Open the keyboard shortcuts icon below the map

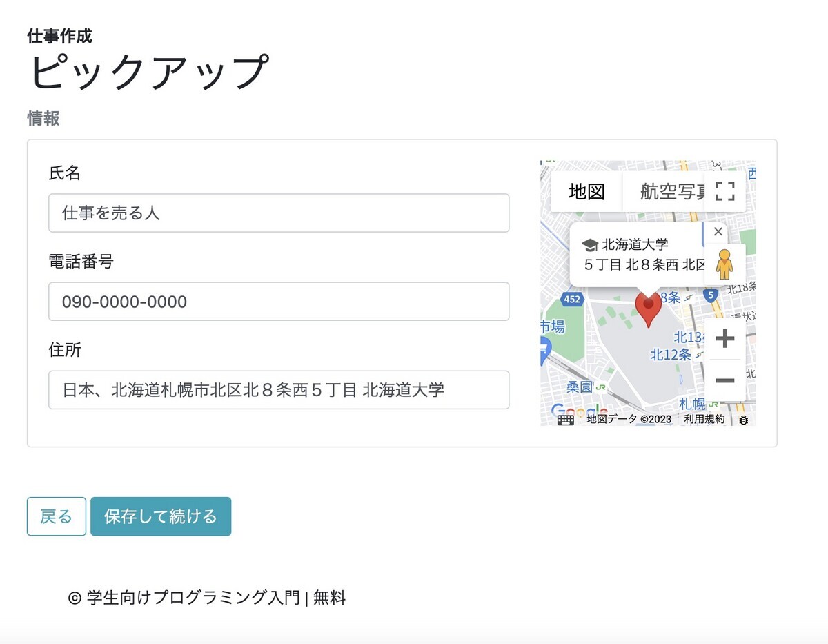[564, 419]
